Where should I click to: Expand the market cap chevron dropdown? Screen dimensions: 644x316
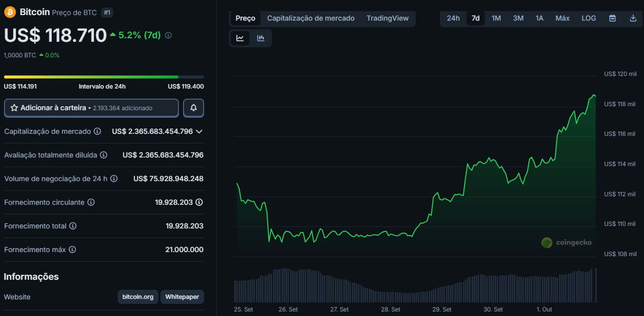click(199, 131)
